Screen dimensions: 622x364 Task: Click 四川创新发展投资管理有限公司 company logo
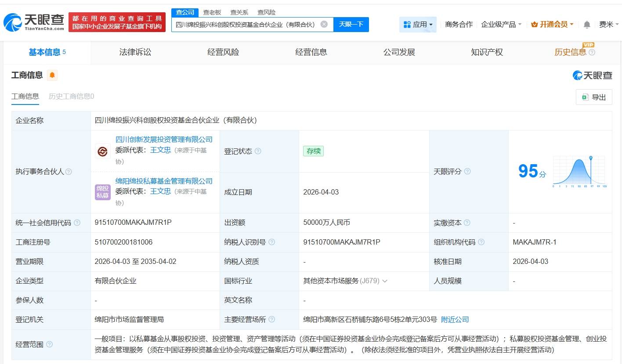[x=102, y=151]
